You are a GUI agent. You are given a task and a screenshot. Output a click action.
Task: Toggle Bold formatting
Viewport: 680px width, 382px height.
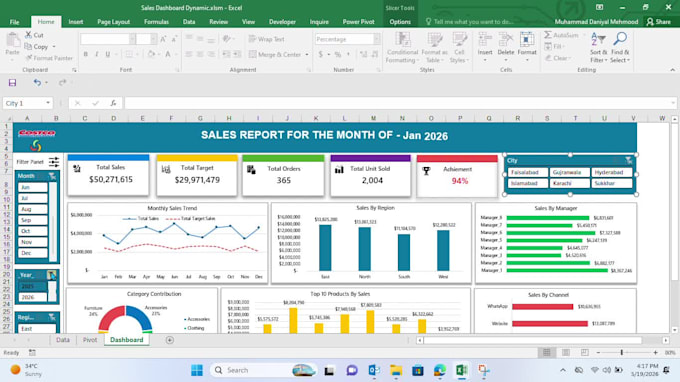click(85, 54)
